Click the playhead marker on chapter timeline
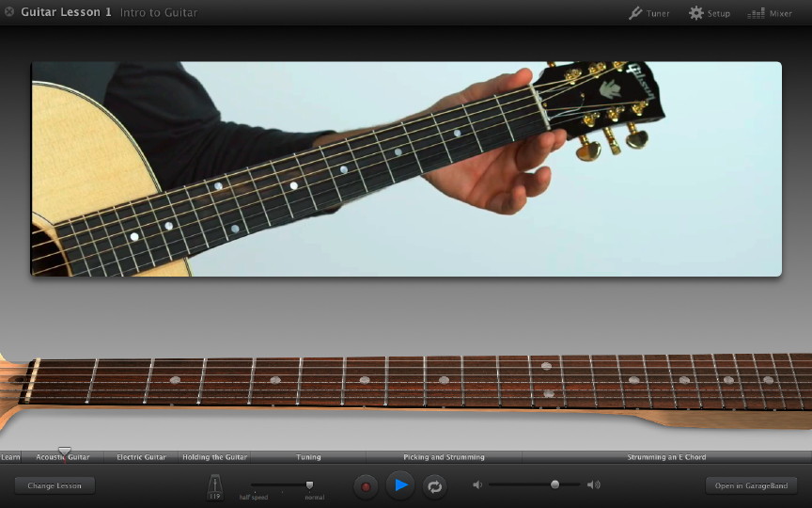 click(64, 452)
